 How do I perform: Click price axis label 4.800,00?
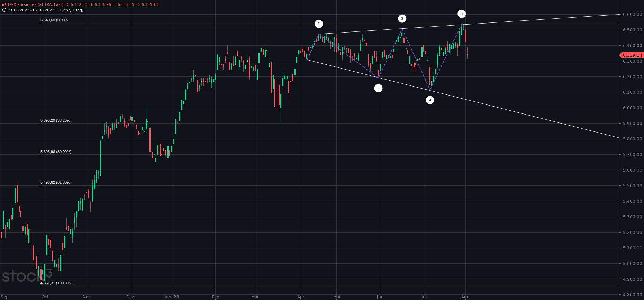coord(632,295)
